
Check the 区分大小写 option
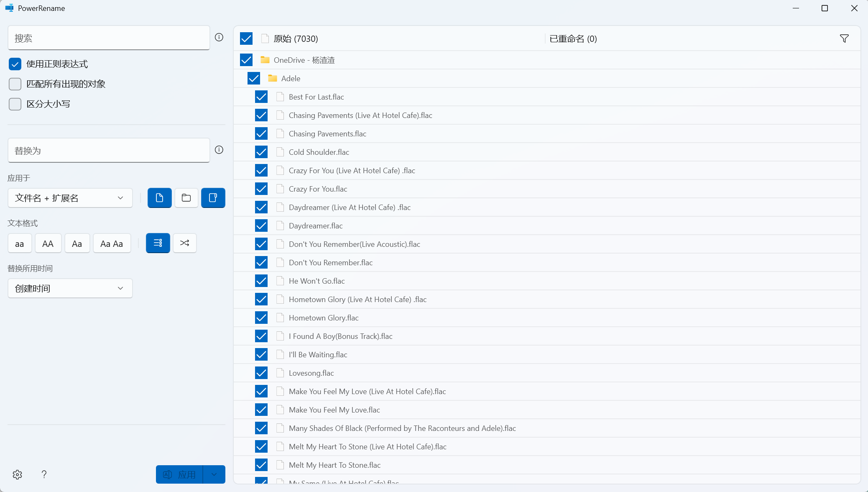pyautogui.click(x=15, y=104)
